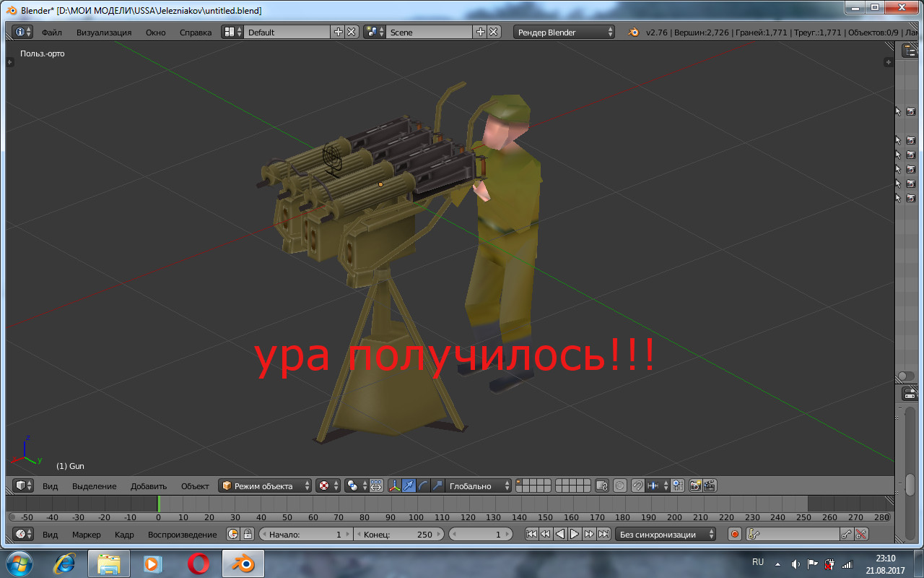Screen dimensions: 924x578
Task: Add a new scene
Action: [x=480, y=32]
